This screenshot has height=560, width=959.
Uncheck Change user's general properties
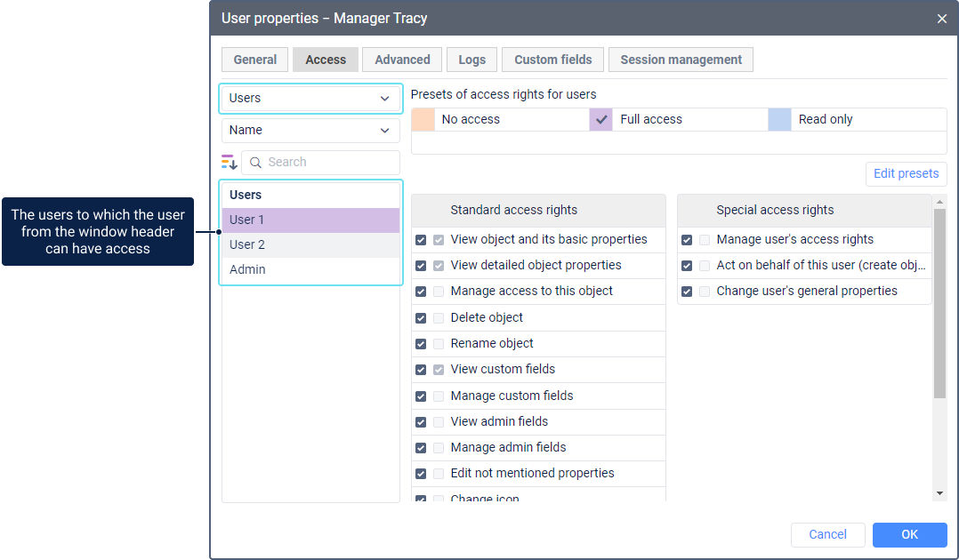(687, 292)
